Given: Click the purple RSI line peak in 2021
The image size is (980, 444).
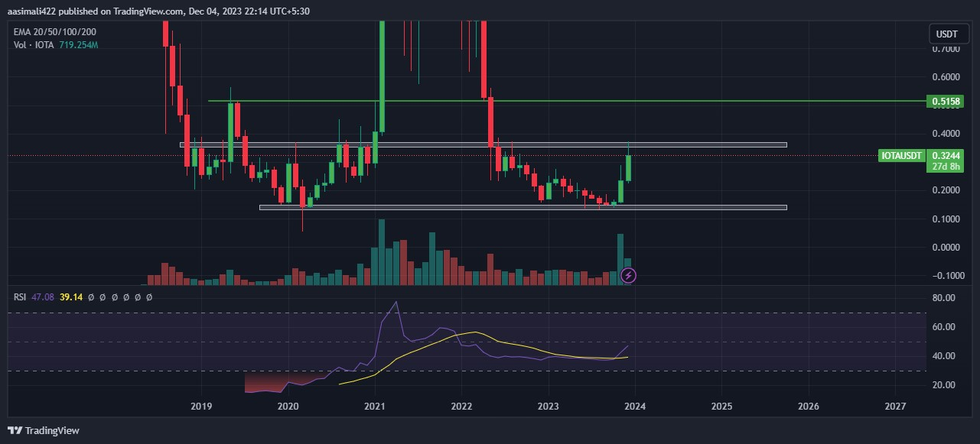Looking at the screenshot, I should 396,303.
